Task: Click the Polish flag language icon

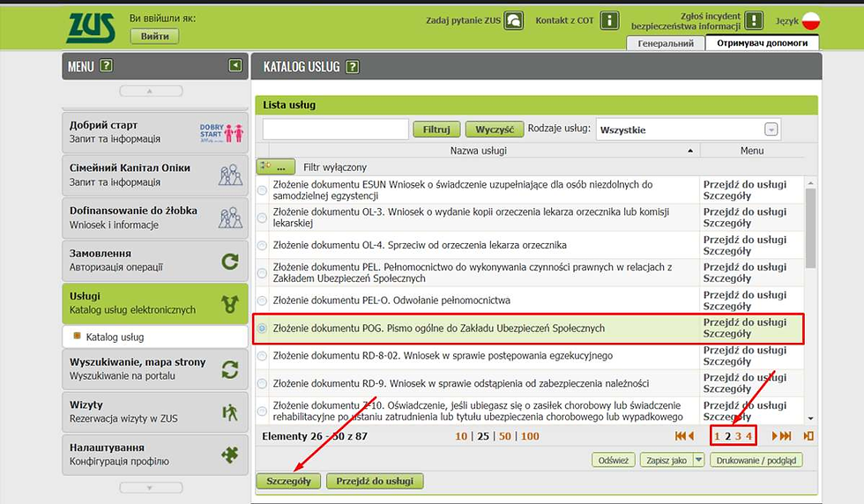Action: tap(810, 21)
